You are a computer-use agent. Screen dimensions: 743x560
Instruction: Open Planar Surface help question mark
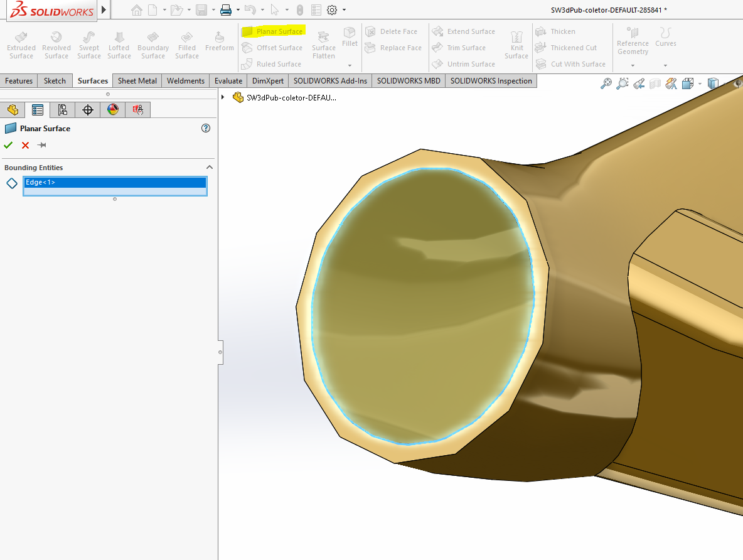(205, 128)
